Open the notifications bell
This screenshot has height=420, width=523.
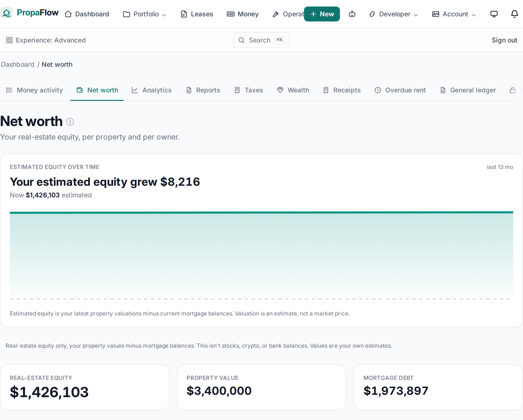point(514,14)
